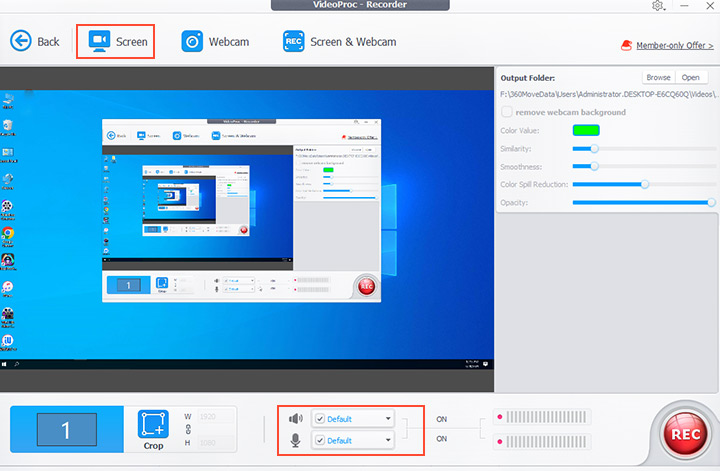This screenshot has width=720, height=471.
Task: Select display 1 as capture source
Action: click(67, 429)
